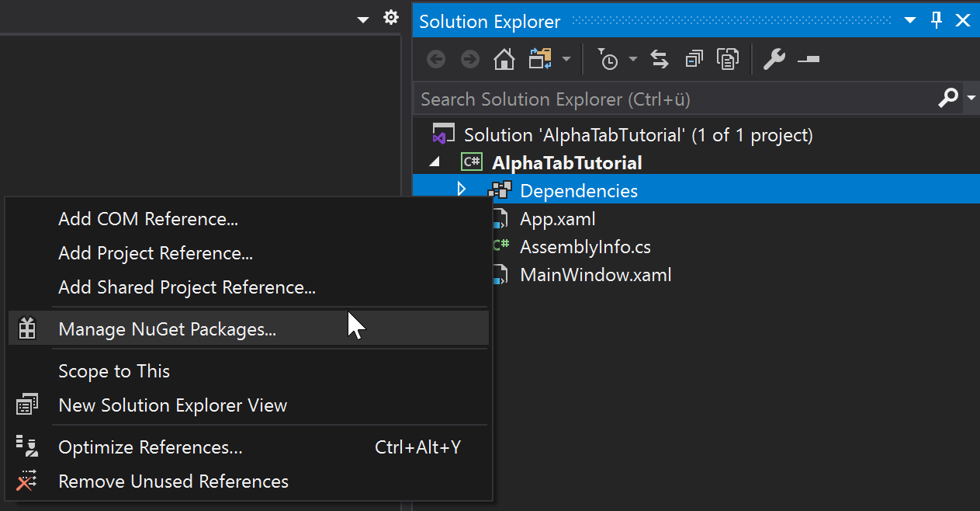Open the dropdown arrow beside the gear icon
The image size is (980, 511).
[x=363, y=19]
